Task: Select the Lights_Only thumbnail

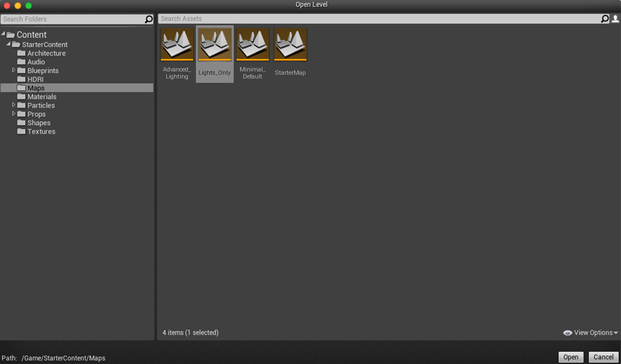Action: (x=215, y=44)
